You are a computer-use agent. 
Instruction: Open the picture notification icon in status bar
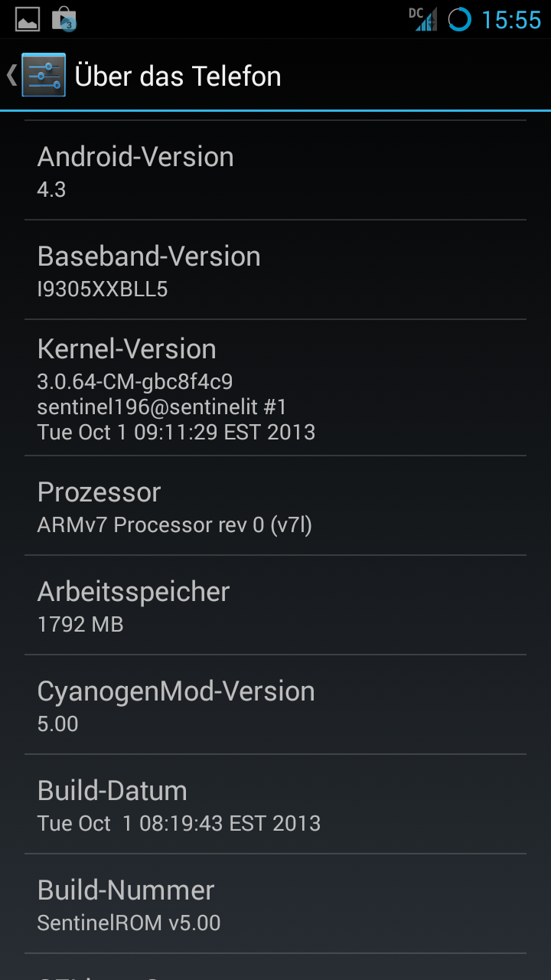(x=28, y=19)
